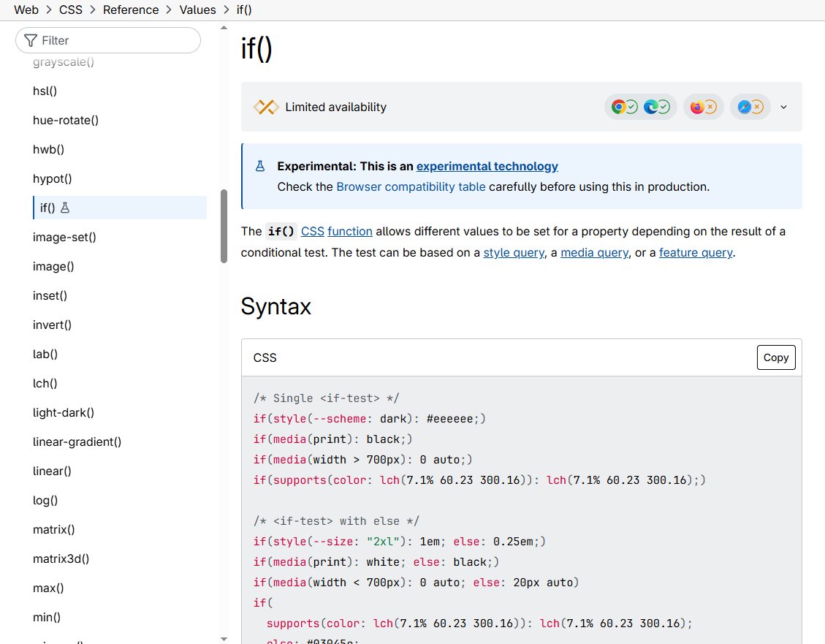This screenshot has width=825, height=644.
Task: Open grayscale() in the sidebar
Action: (63, 62)
